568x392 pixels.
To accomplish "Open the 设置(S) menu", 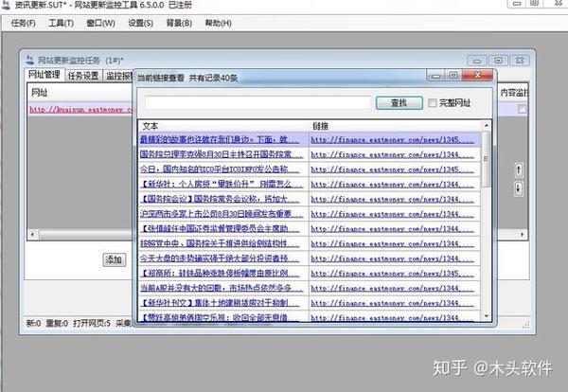I will 140,23.
